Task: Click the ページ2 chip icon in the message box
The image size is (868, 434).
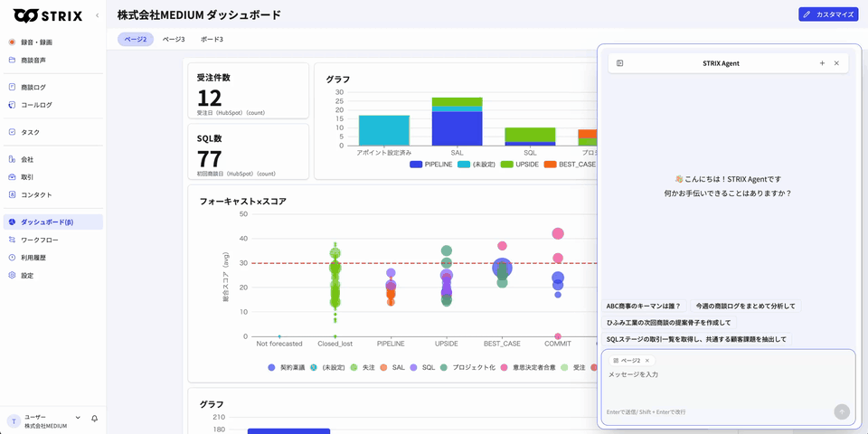Action: (x=616, y=361)
